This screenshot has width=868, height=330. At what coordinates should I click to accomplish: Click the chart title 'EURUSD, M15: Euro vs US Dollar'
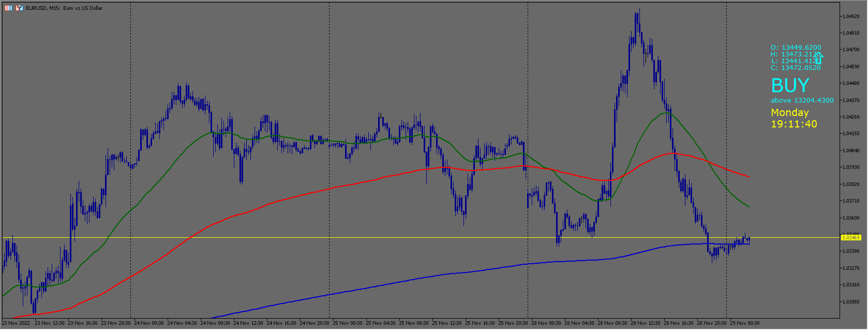click(64, 8)
